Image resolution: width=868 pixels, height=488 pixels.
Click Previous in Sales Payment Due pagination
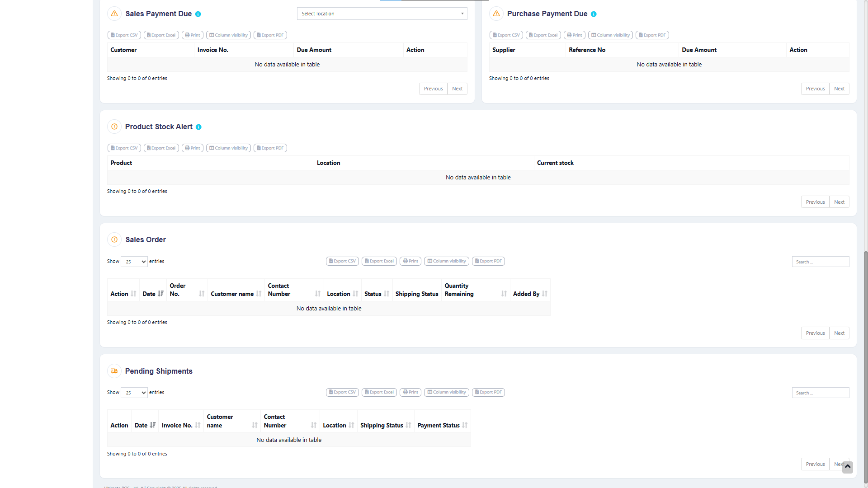[433, 89]
